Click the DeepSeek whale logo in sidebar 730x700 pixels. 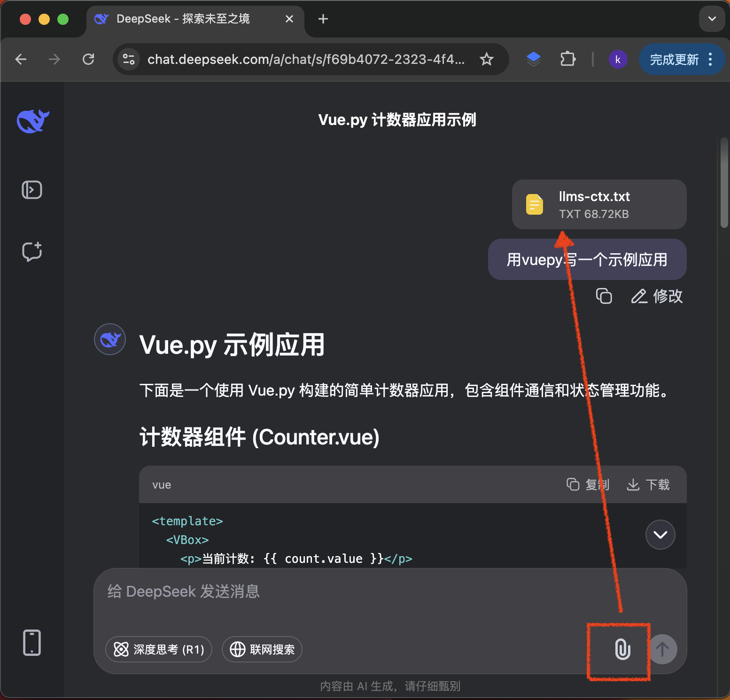33,121
